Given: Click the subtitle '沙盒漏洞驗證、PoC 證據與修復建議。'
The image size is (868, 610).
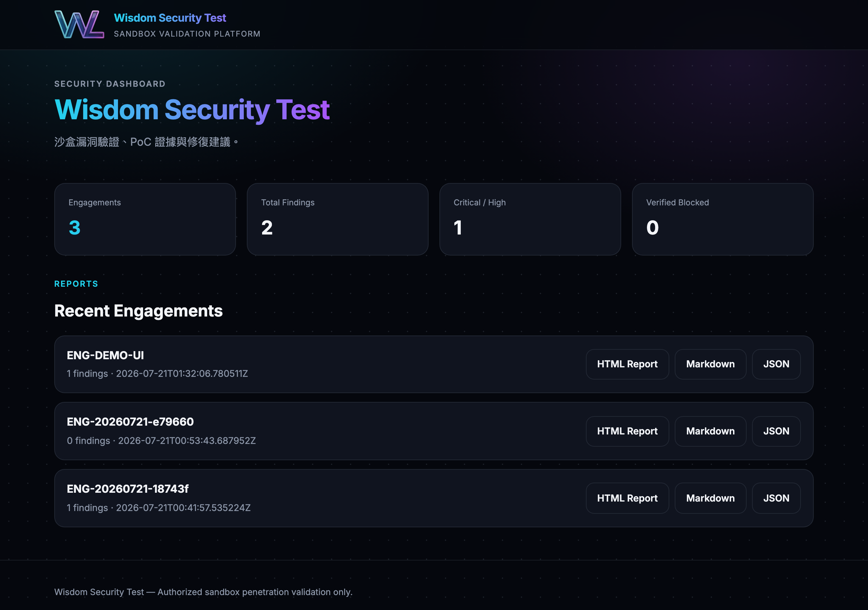Looking at the screenshot, I should pyautogui.click(x=146, y=142).
